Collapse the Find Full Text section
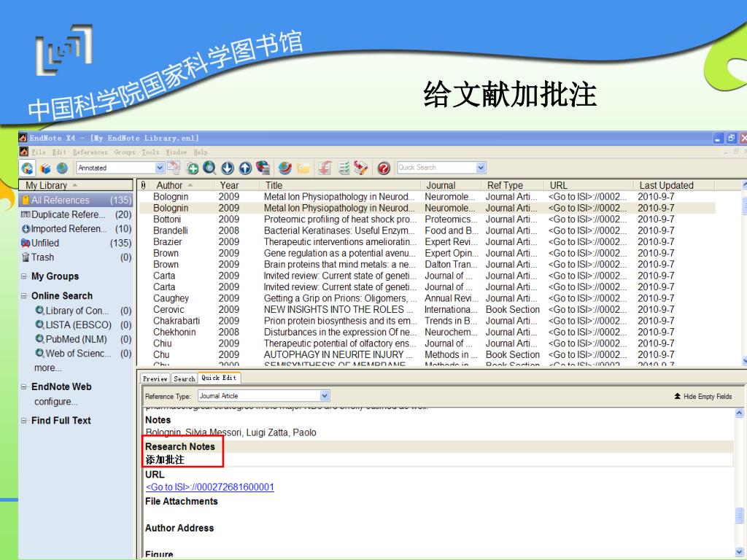The image size is (747, 560). 24,421
